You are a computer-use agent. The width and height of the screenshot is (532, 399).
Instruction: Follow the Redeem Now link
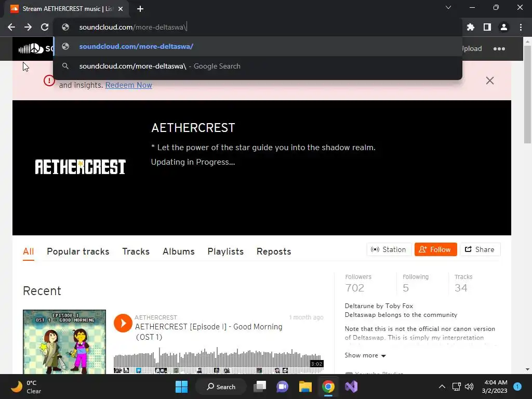tap(129, 85)
